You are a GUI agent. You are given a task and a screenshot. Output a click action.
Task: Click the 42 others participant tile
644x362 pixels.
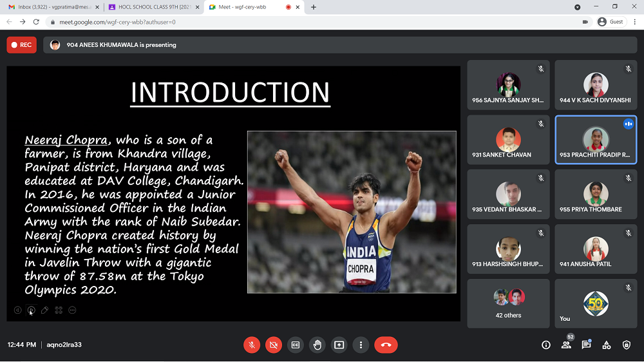click(508, 303)
